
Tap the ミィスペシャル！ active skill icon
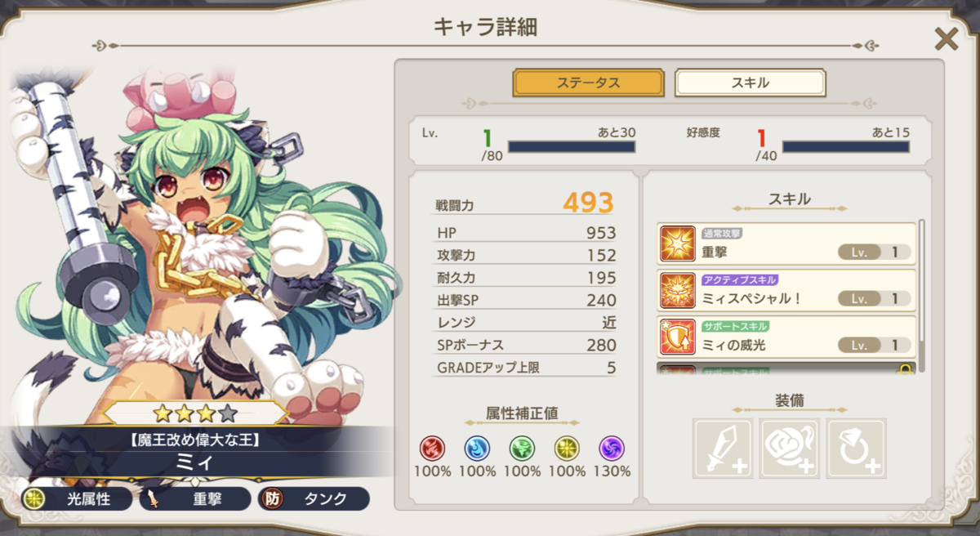[678, 290]
